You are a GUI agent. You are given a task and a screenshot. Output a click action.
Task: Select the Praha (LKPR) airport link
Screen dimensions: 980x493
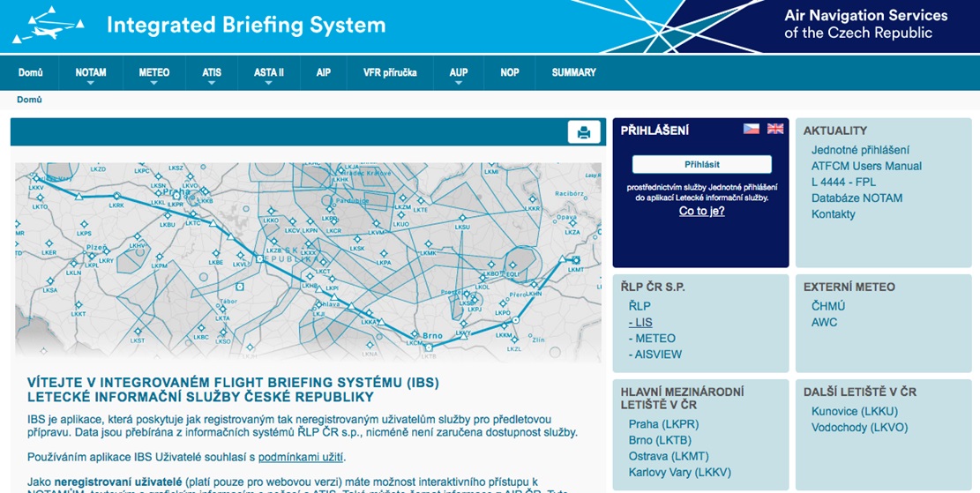pos(663,424)
